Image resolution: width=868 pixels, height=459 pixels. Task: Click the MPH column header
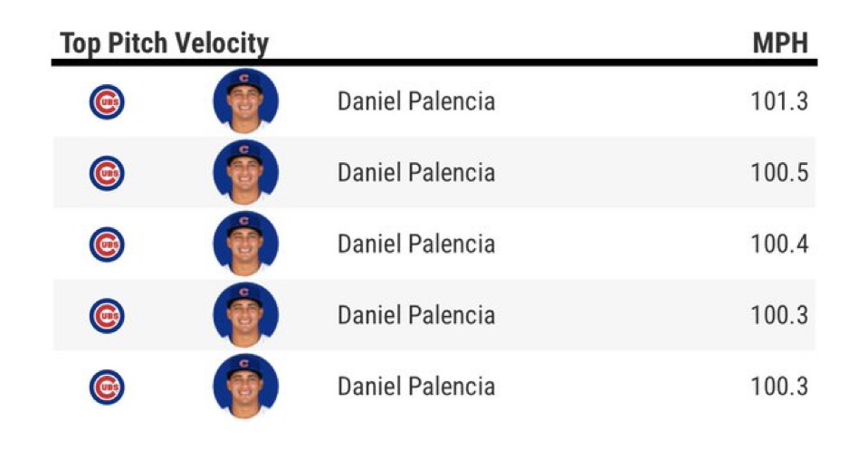coord(780,43)
